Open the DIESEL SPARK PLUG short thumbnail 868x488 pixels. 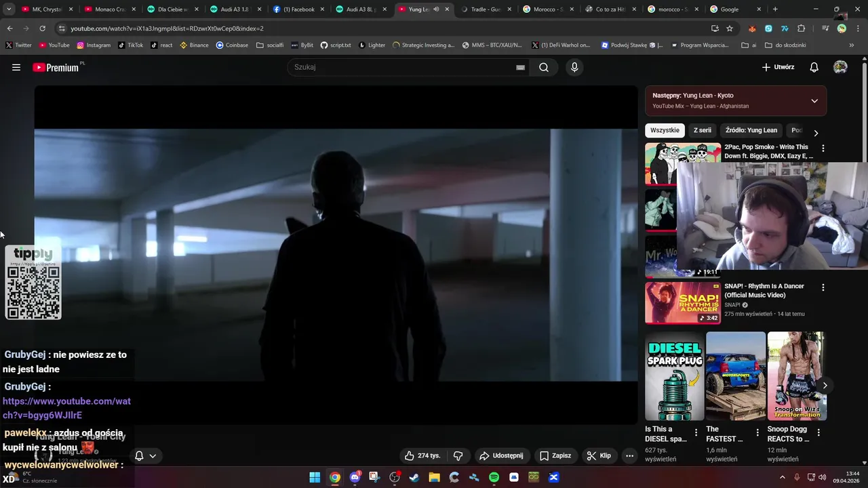(675, 376)
